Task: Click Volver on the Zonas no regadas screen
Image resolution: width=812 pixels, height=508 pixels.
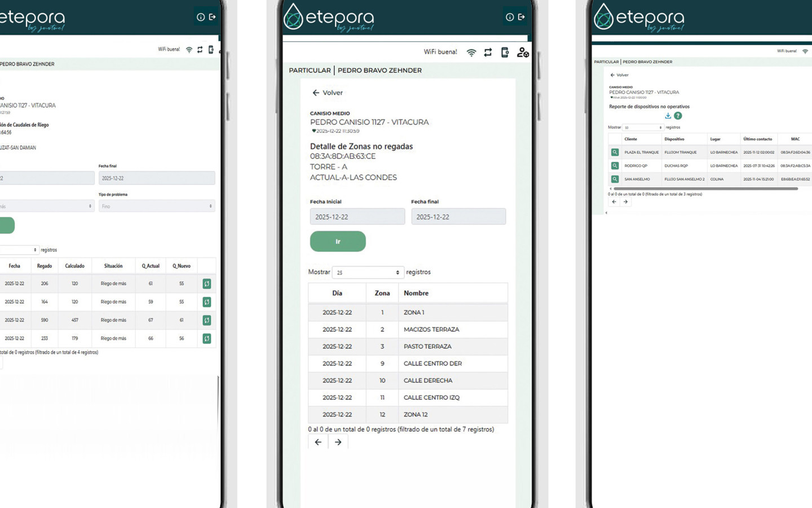Action: [x=328, y=93]
